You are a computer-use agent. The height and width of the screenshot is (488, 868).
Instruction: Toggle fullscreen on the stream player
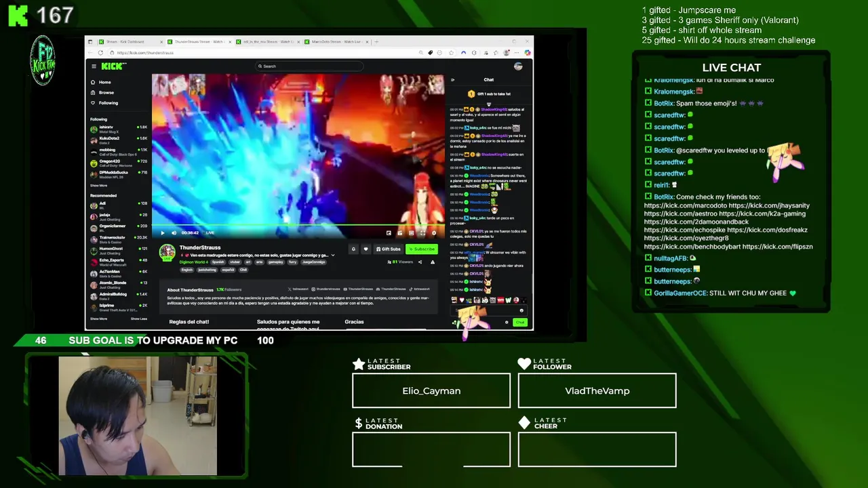(x=422, y=232)
